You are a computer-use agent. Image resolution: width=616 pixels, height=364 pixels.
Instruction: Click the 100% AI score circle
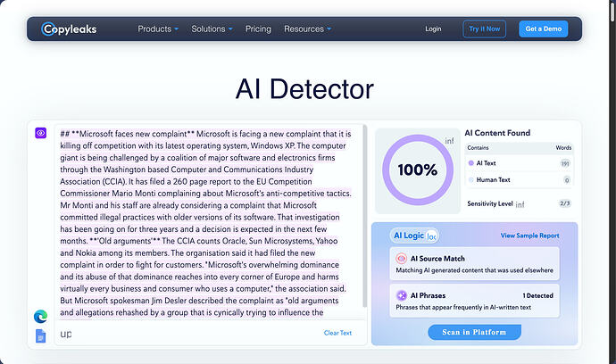pyautogui.click(x=418, y=170)
